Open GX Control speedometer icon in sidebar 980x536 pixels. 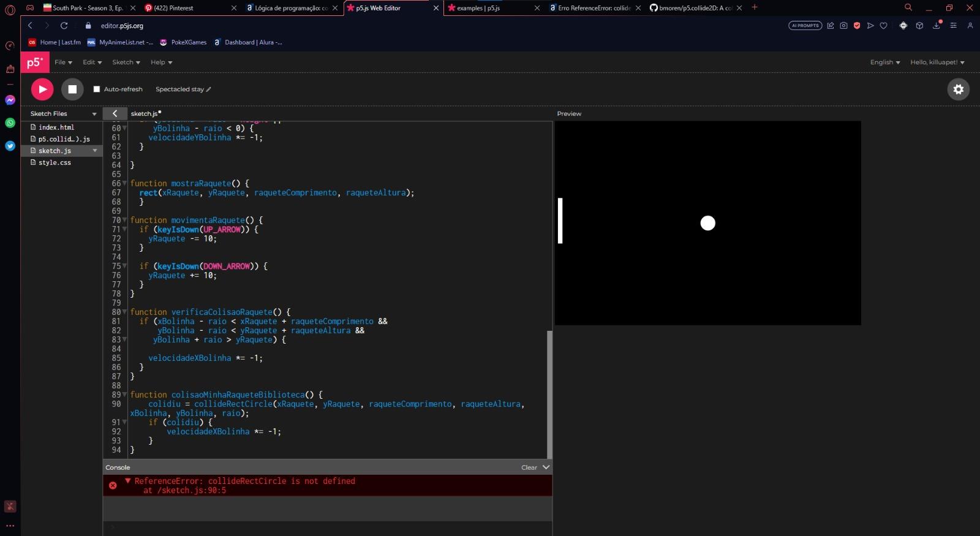pos(10,46)
